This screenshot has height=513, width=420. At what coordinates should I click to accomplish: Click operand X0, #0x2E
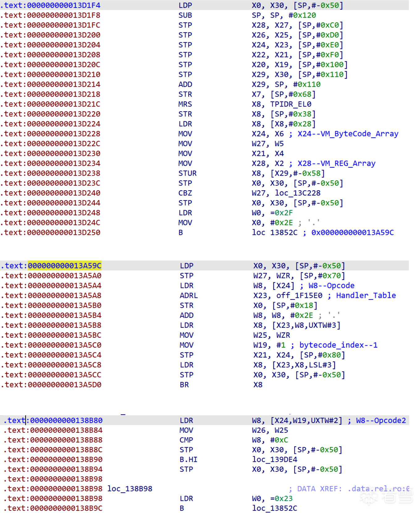tap(272, 223)
